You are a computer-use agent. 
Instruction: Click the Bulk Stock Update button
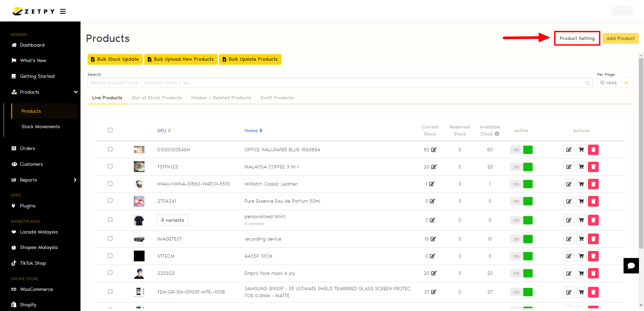pos(115,59)
